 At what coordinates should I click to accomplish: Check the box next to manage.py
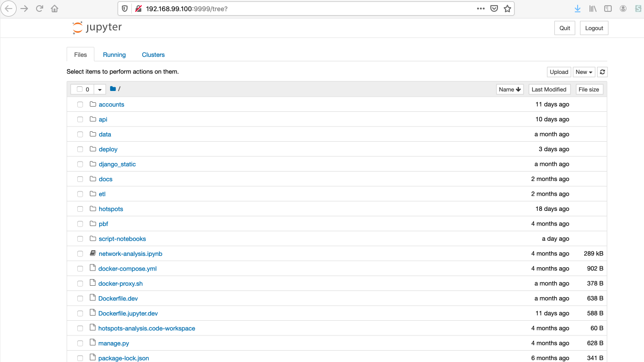(x=80, y=343)
